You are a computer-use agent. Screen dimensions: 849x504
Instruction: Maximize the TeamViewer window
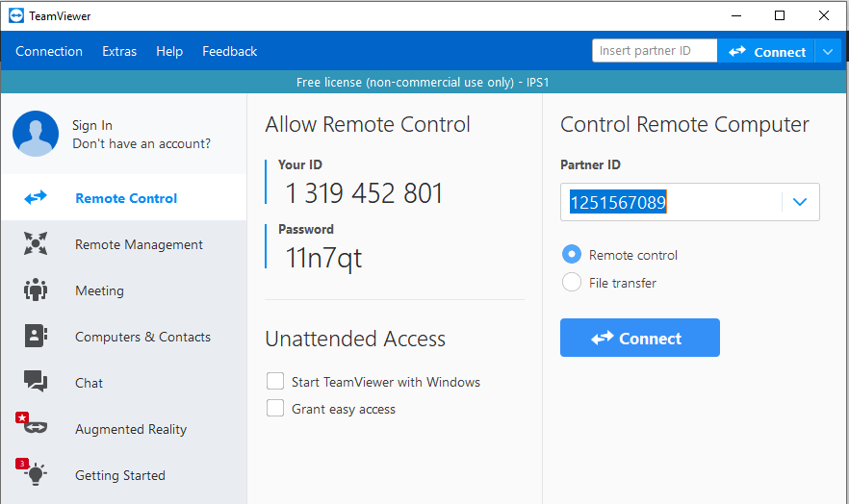(780, 15)
